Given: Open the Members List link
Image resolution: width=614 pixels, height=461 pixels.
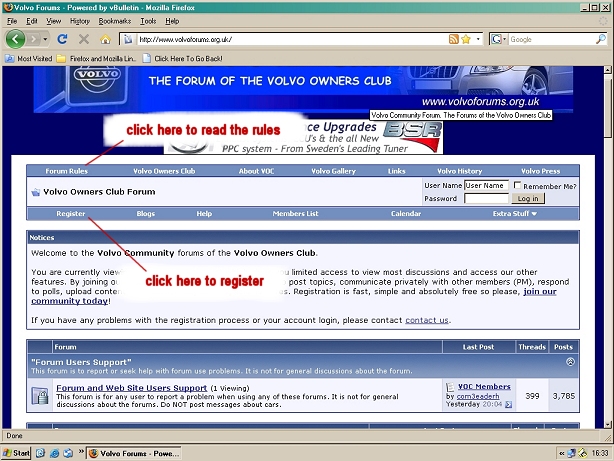Looking at the screenshot, I should (x=296, y=213).
